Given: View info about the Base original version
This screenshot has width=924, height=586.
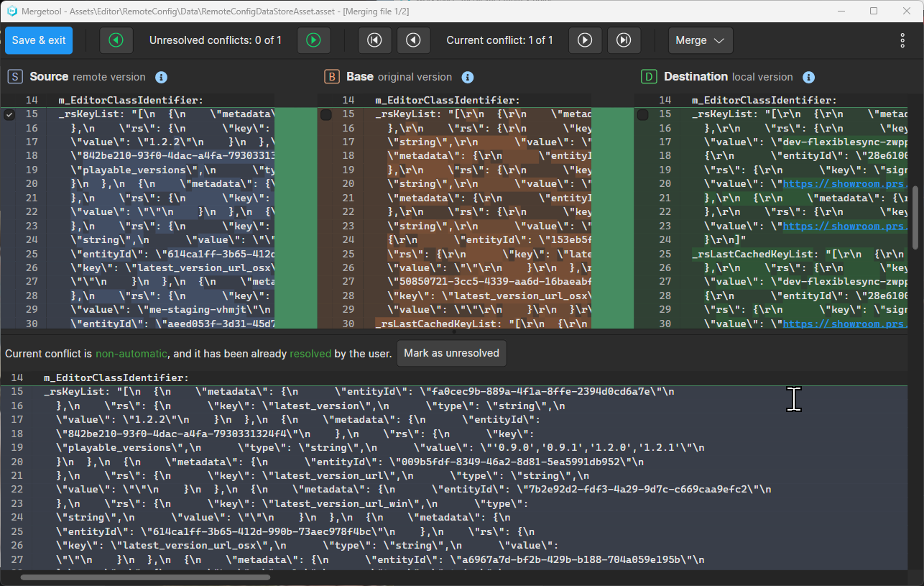Looking at the screenshot, I should pyautogui.click(x=468, y=77).
